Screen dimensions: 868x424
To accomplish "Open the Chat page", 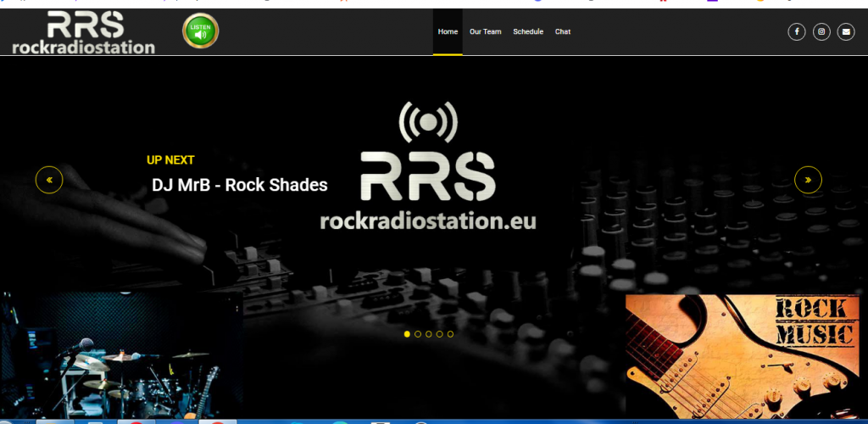I will [563, 32].
